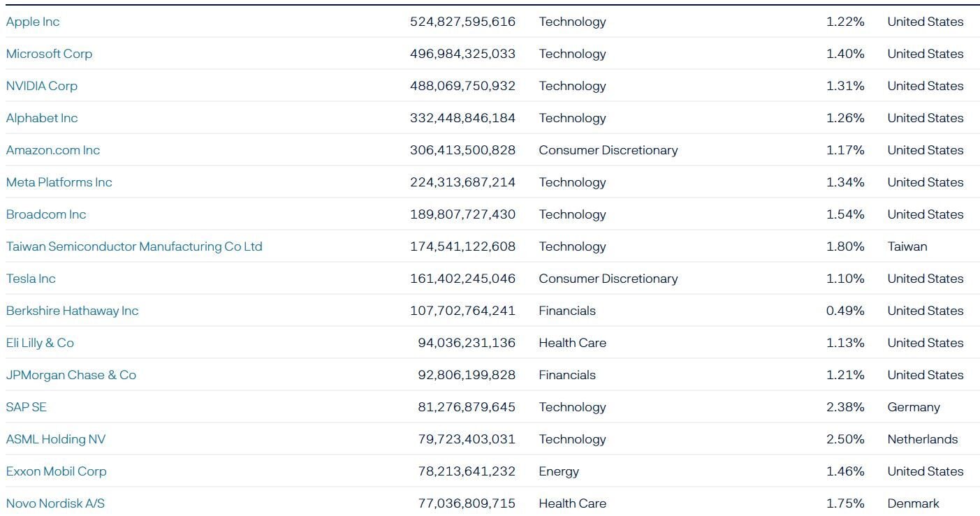Open the Broadcom Inc link
This screenshot has height=516, width=980.
click(46, 214)
